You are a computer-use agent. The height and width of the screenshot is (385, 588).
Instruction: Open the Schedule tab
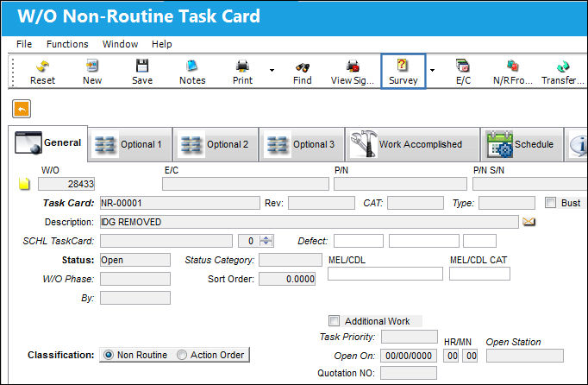coord(522,145)
